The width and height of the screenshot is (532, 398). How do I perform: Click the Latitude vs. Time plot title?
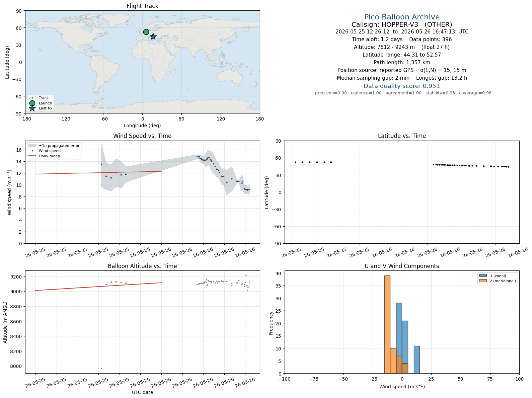point(402,136)
